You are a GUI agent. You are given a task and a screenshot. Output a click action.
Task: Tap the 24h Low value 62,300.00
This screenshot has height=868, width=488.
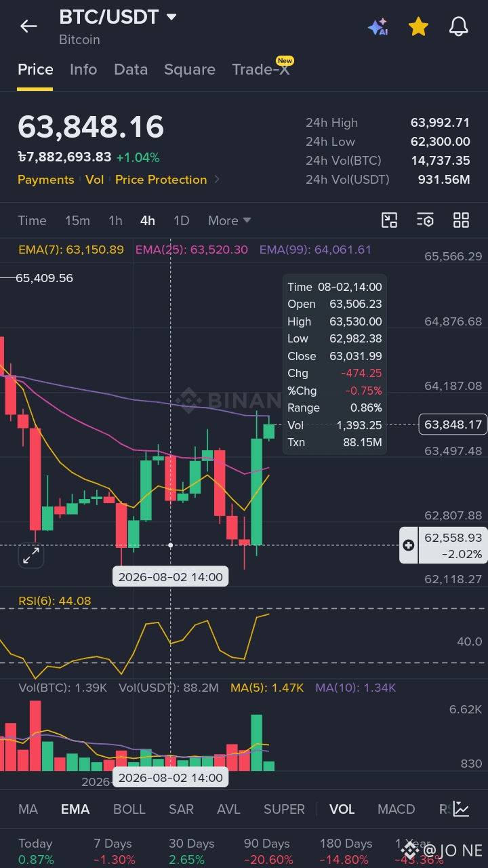coord(440,142)
